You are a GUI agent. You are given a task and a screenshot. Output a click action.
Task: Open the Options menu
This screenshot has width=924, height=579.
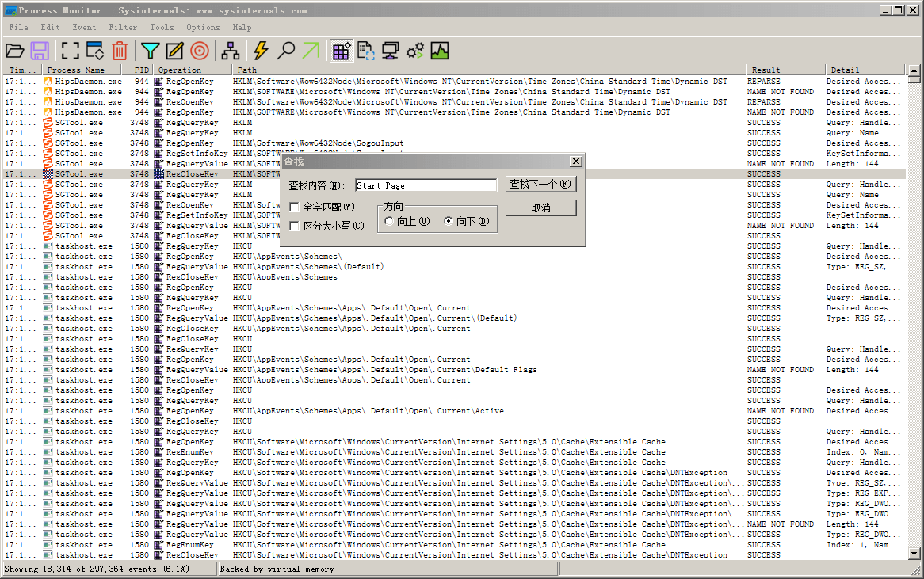point(203,27)
